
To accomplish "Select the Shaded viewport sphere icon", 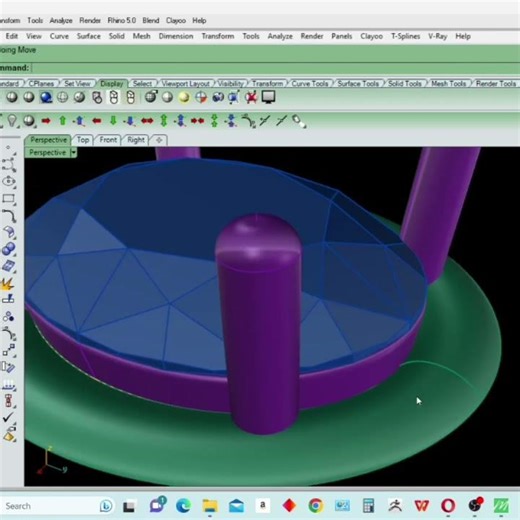I will 29,97.
